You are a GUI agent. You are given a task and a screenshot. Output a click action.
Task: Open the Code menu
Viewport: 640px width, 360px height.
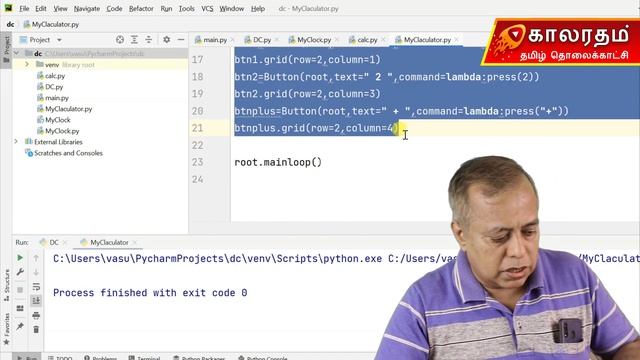[114, 8]
